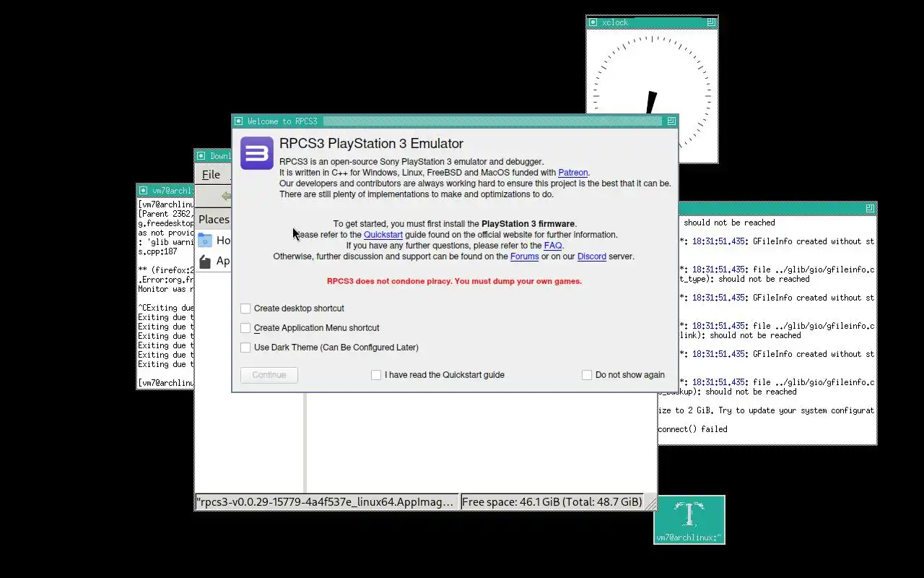Click the '** (firefox:2' line in left terminal
The width and height of the screenshot is (924, 578).
pyautogui.click(x=166, y=270)
